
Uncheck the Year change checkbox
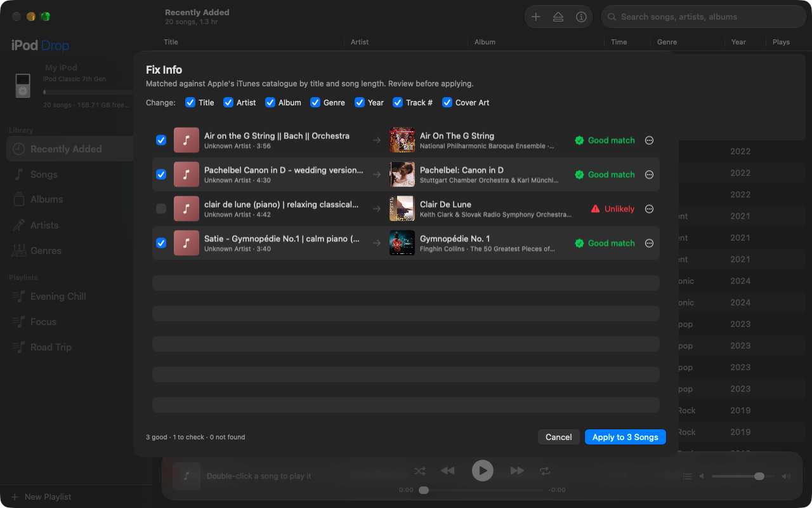(x=360, y=102)
